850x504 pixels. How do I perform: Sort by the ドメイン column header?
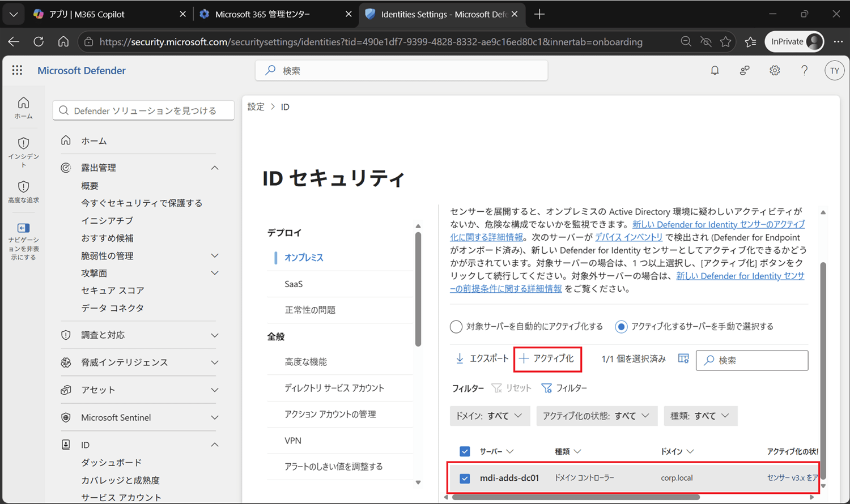point(678,451)
